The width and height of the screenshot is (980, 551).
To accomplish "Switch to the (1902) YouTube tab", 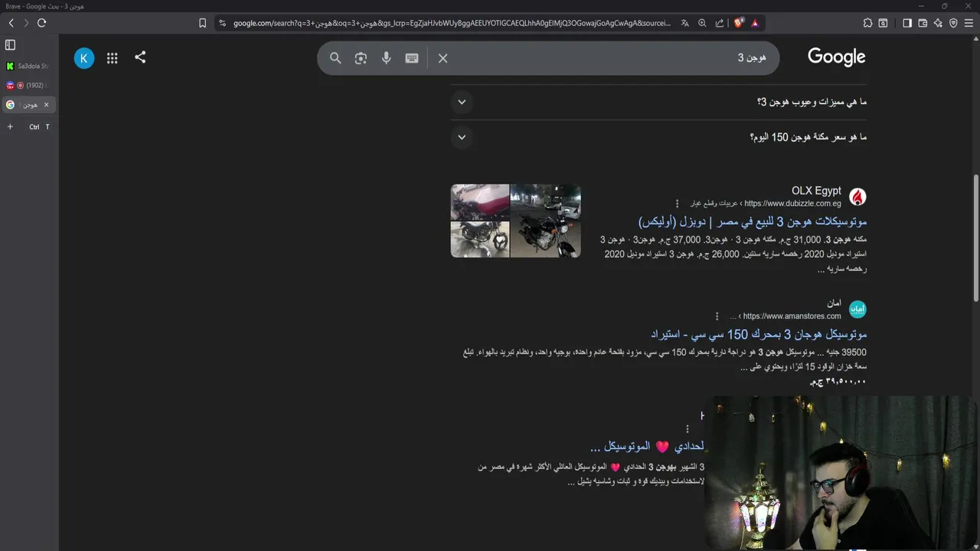I will (x=28, y=85).
